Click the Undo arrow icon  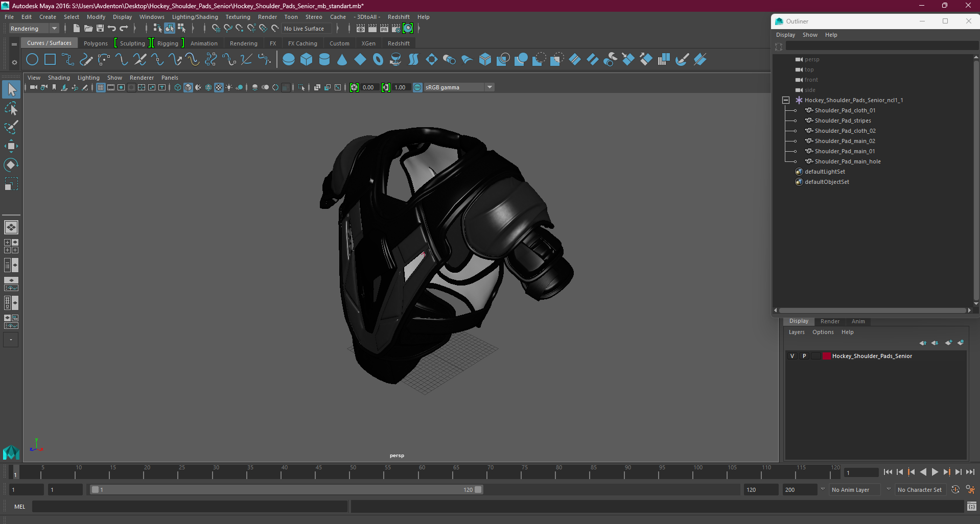click(112, 29)
